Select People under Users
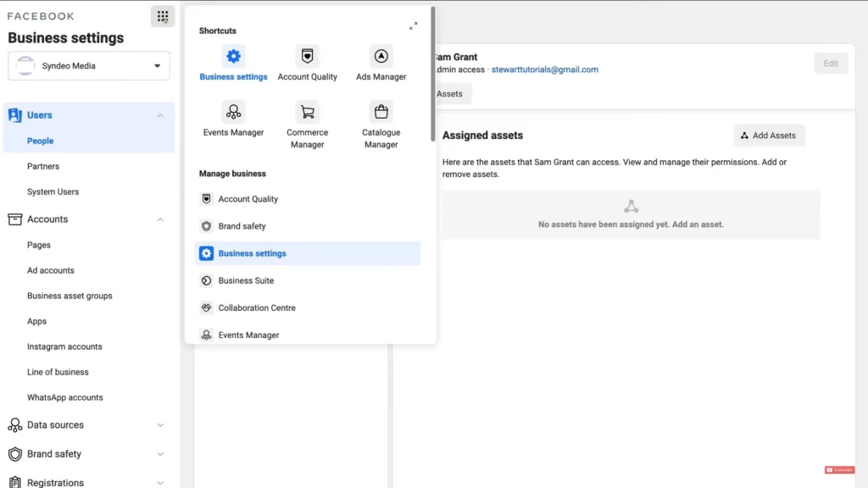Viewport: 868px width, 488px height. 41,141
